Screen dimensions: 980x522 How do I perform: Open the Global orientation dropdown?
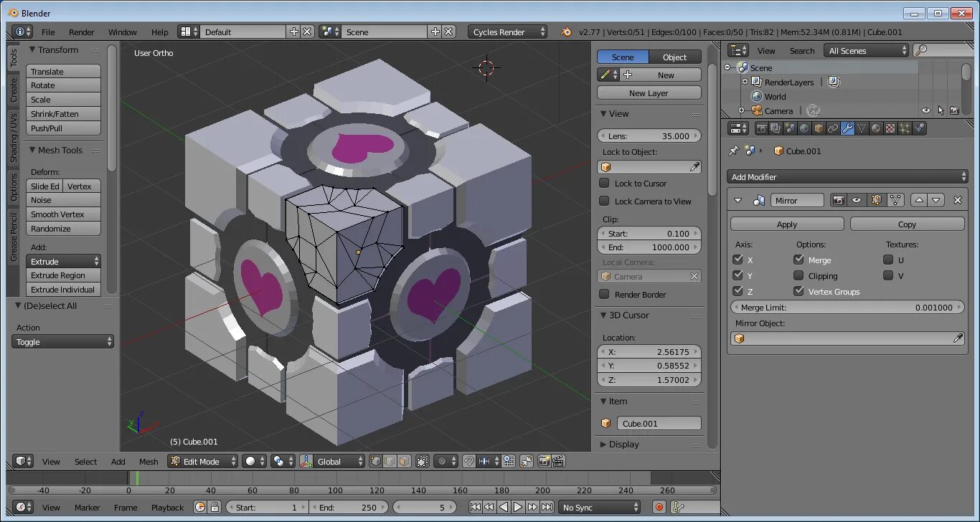pyautogui.click(x=332, y=461)
